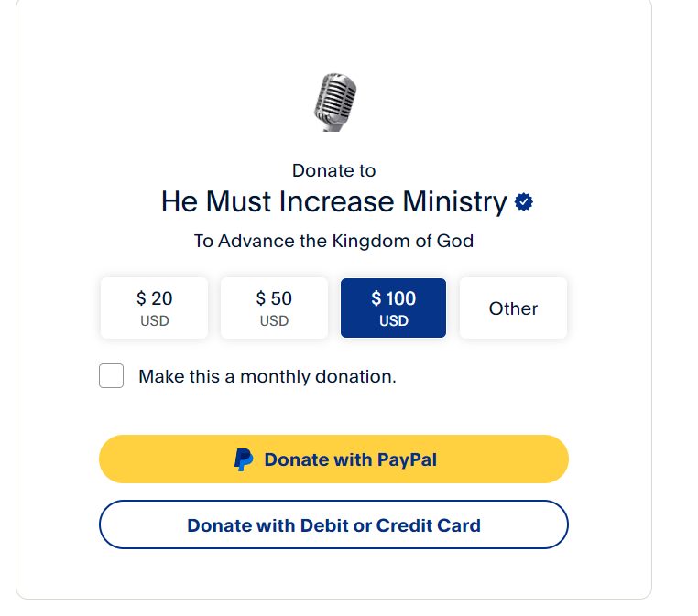Click the "$ 50" price text
The height and width of the screenshot is (616, 698).
click(274, 298)
